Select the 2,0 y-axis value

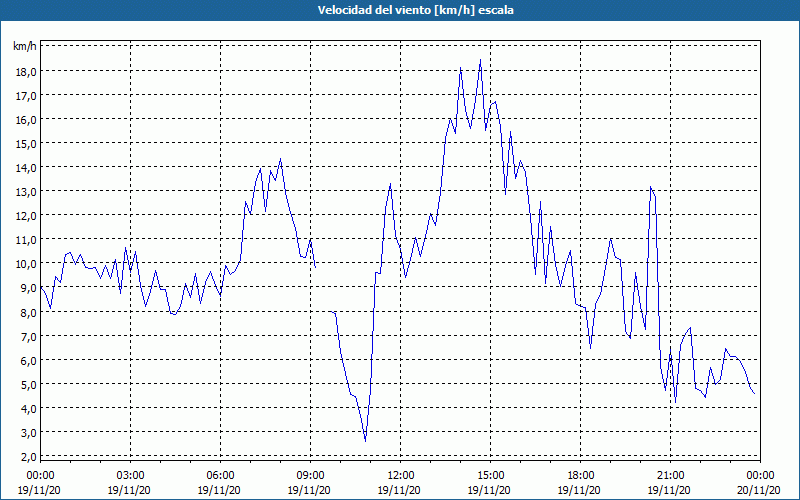(x=29, y=457)
